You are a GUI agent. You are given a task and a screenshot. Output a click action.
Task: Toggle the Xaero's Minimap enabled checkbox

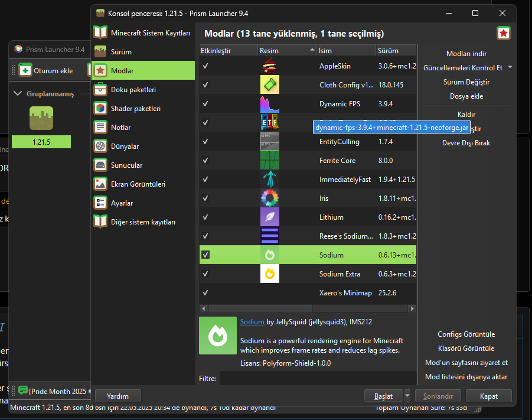[x=205, y=292]
